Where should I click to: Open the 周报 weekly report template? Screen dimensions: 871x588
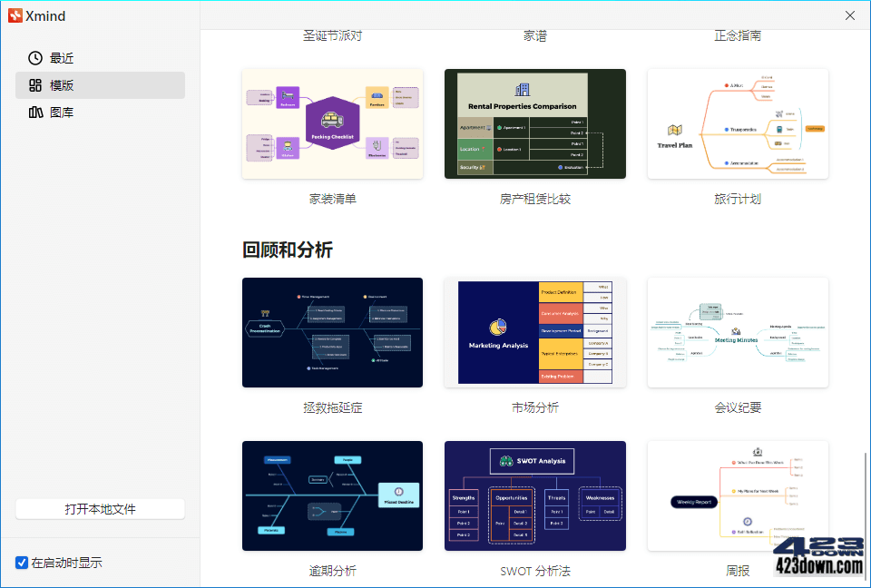738,496
